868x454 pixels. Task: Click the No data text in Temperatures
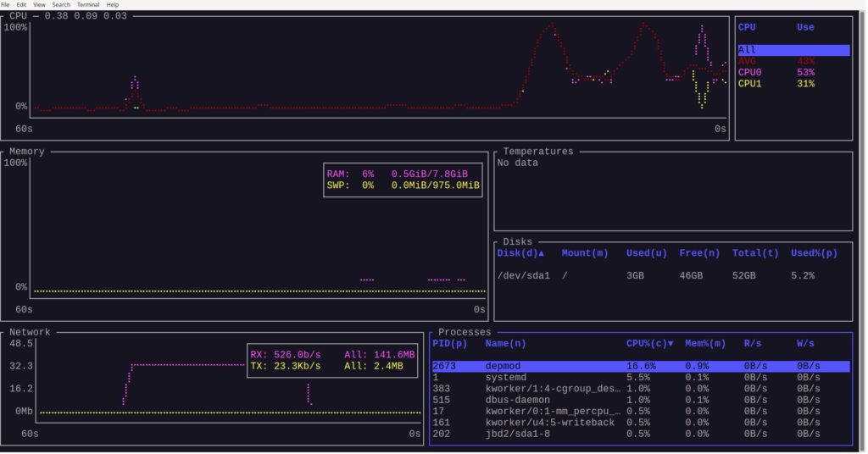517,163
